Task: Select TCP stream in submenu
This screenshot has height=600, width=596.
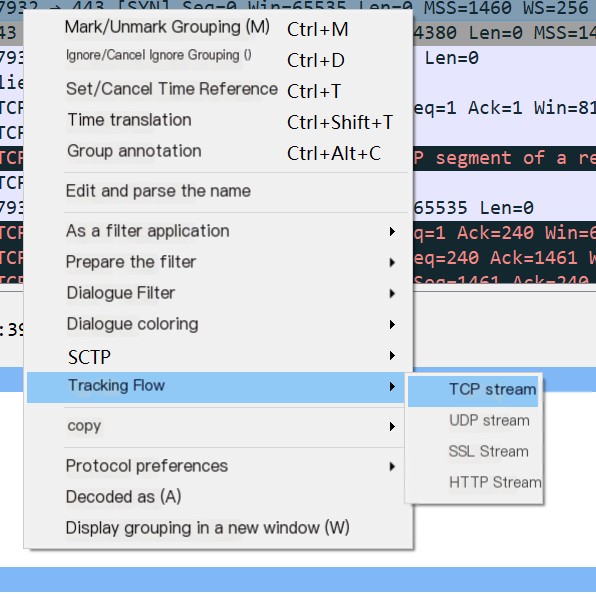Action: tap(473, 390)
